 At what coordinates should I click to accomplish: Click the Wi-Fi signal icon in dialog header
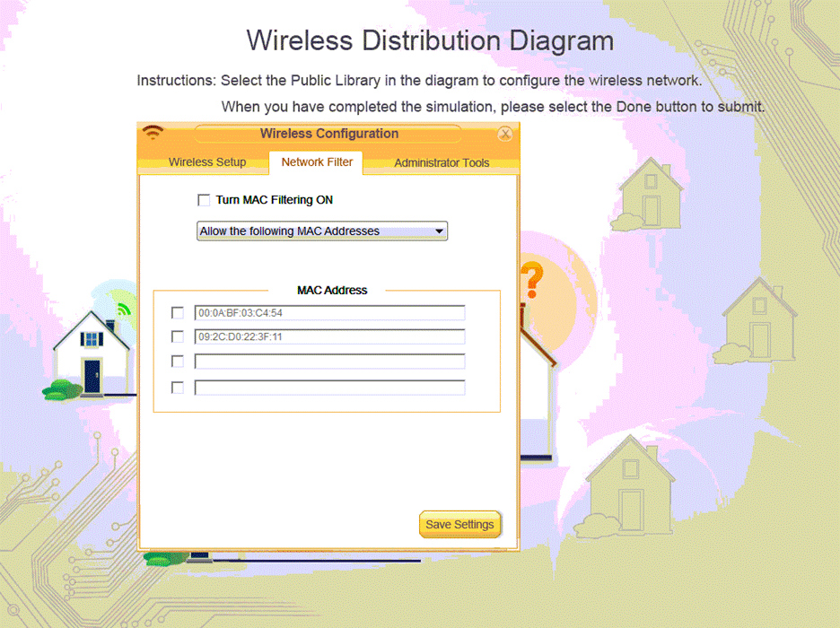[x=153, y=133]
